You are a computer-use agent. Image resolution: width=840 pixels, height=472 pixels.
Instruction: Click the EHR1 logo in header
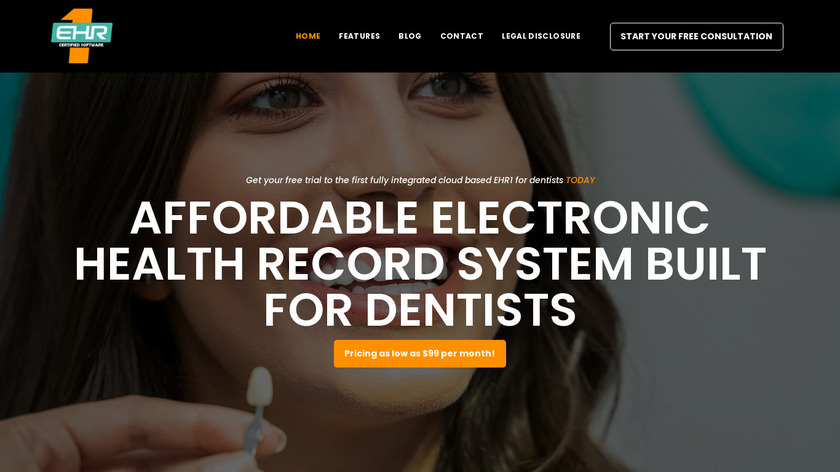point(81,36)
